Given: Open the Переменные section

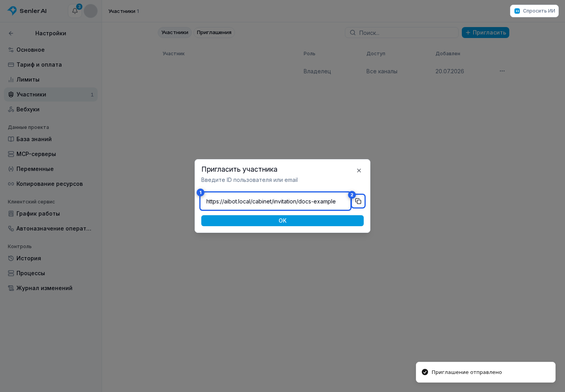Looking at the screenshot, I should click(51, 169).
